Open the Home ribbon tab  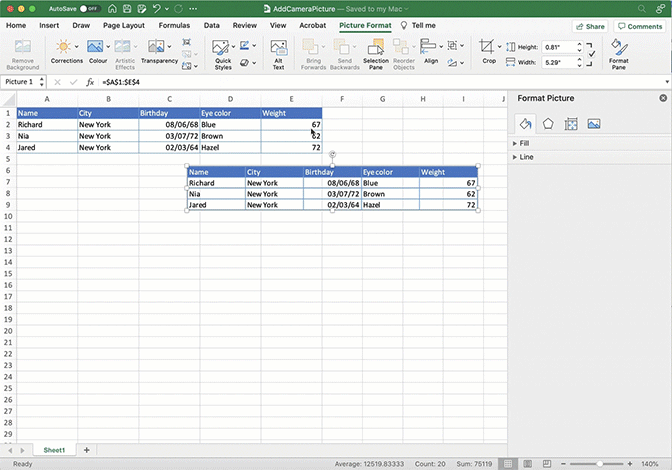pos(16,25)
